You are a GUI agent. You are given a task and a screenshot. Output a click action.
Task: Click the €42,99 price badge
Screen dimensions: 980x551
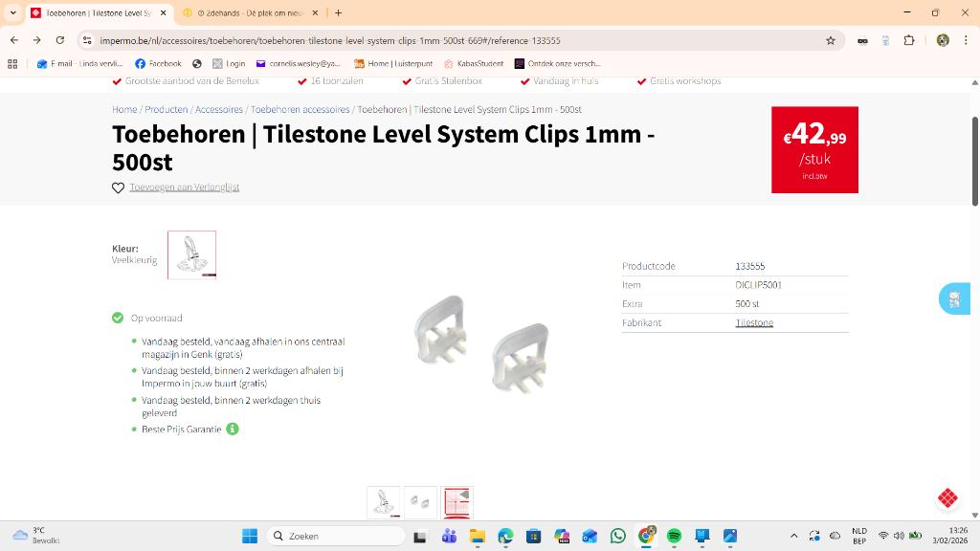814,150
